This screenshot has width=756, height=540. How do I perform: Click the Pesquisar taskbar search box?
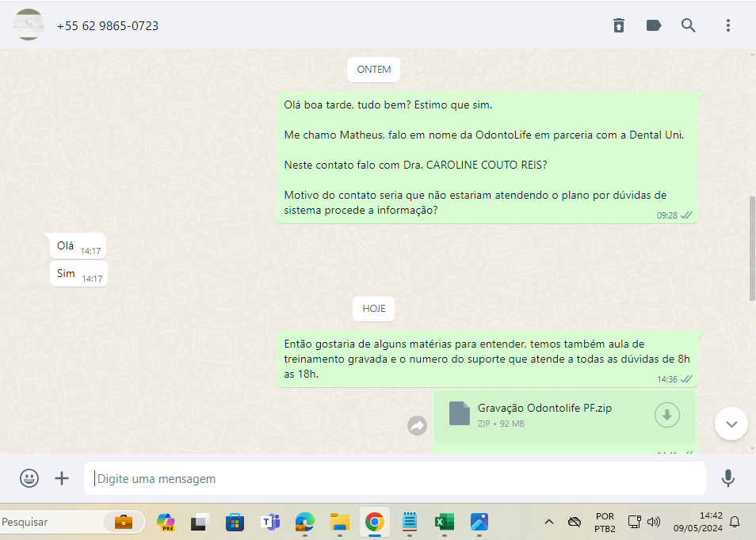(53, 522)
